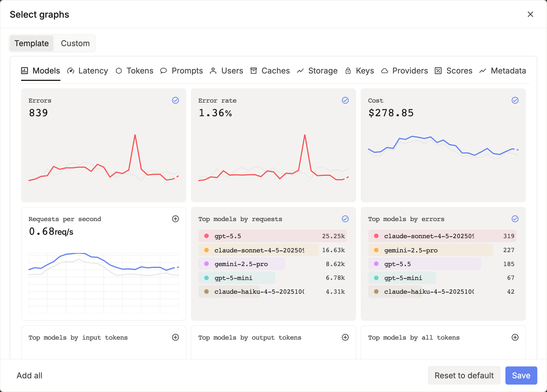
Task: Click the Providers cloud icon
Action: point(385,71)
